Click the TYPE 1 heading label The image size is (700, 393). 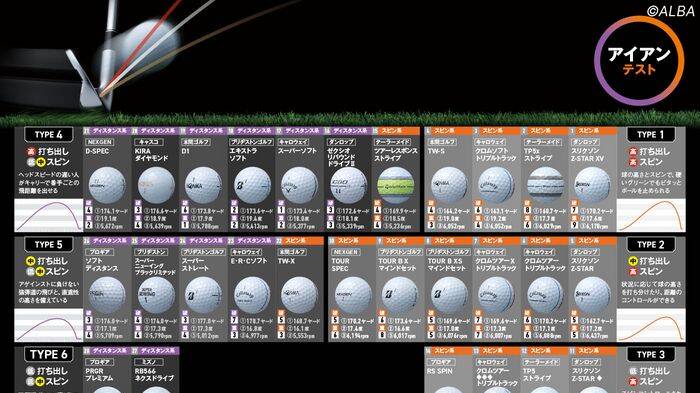tap(650, 134)
